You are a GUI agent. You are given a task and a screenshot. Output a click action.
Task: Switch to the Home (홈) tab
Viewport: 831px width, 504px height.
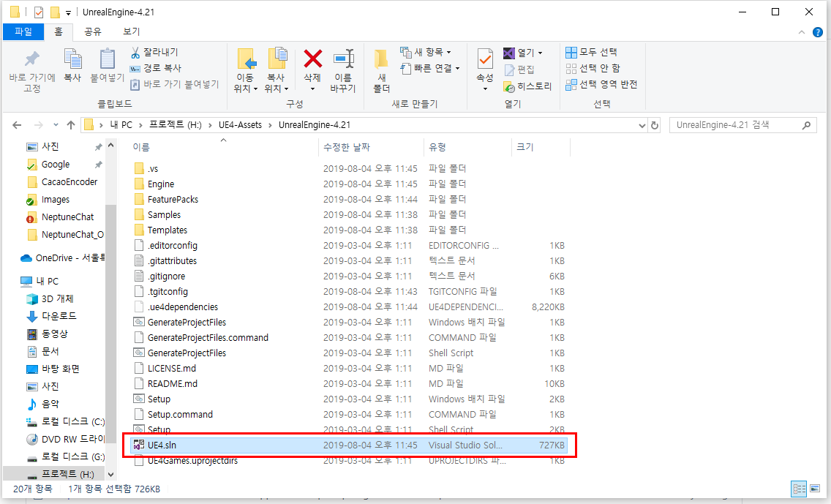(59, 31)
